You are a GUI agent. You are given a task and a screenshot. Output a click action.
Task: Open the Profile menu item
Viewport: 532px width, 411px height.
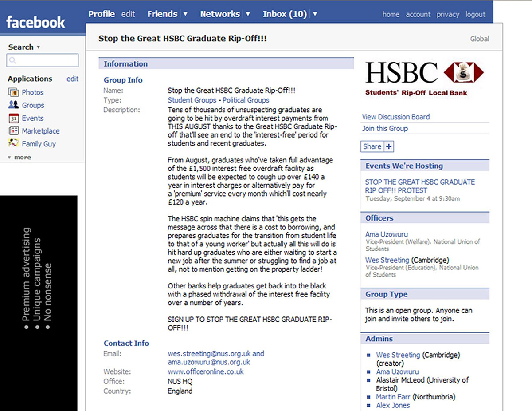pyautogui.click(x=102, y=14)
